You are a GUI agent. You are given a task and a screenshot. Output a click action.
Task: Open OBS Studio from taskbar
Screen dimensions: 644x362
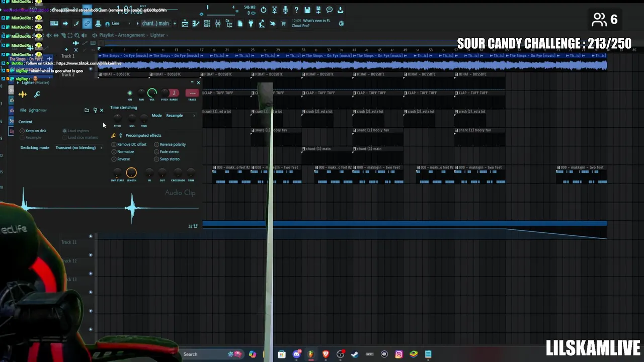click(340, 354)
